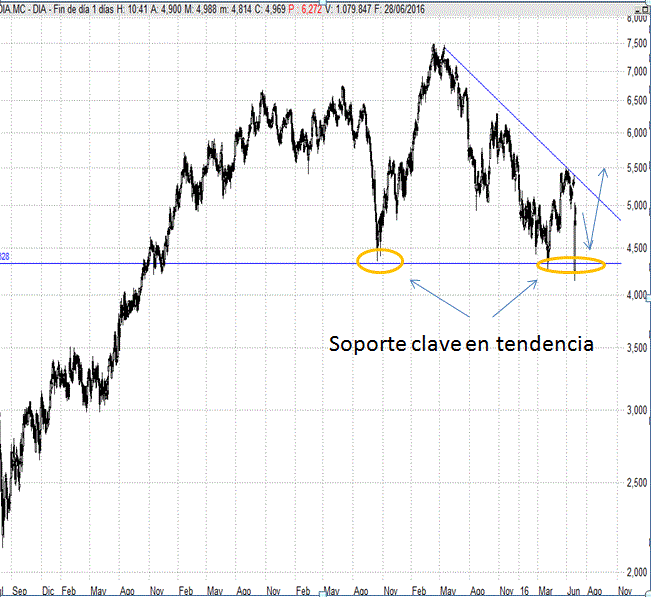Click the 6,500 price axis label
651x597 pixels.
636,100
